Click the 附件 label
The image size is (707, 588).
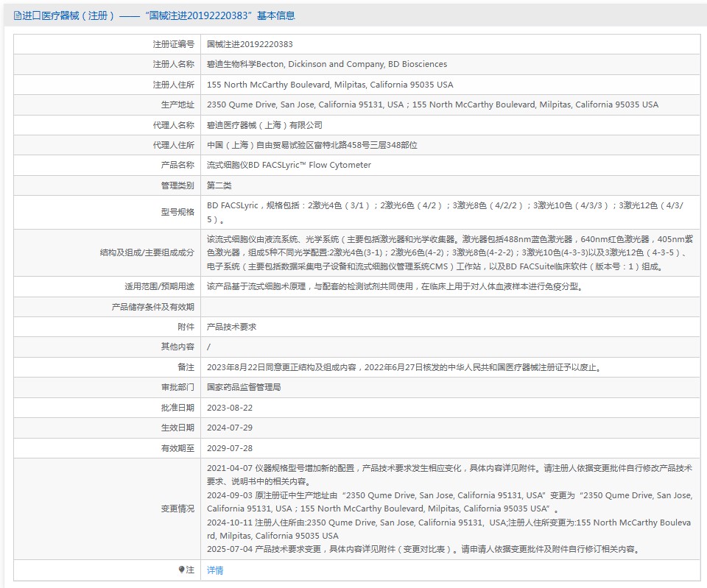coord(186,327)
